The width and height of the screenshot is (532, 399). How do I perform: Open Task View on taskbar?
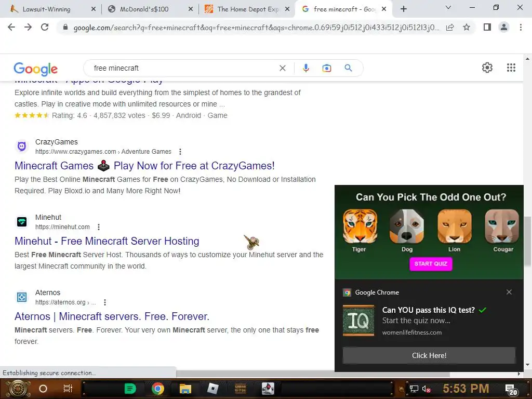(68, 389)
